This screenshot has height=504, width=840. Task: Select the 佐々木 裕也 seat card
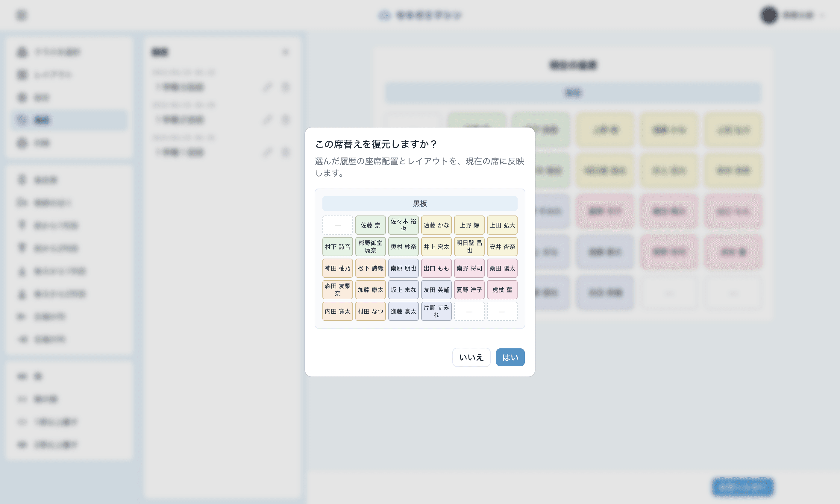403,225
